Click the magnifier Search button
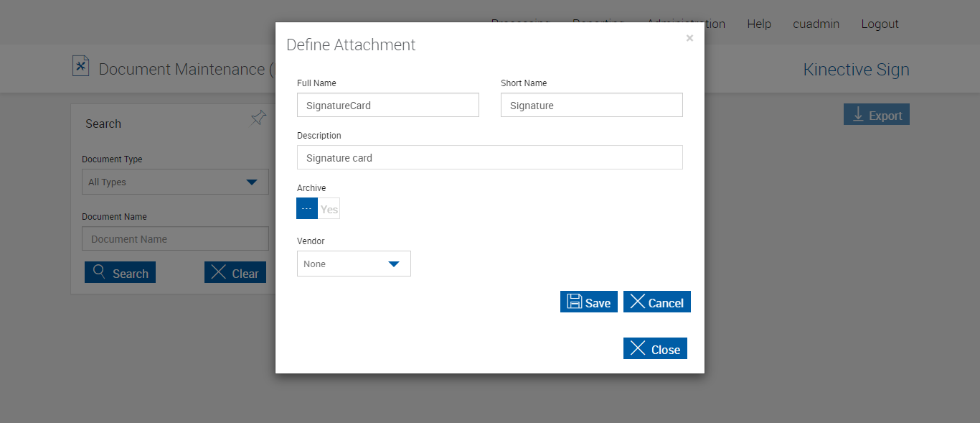 (120, 273)
